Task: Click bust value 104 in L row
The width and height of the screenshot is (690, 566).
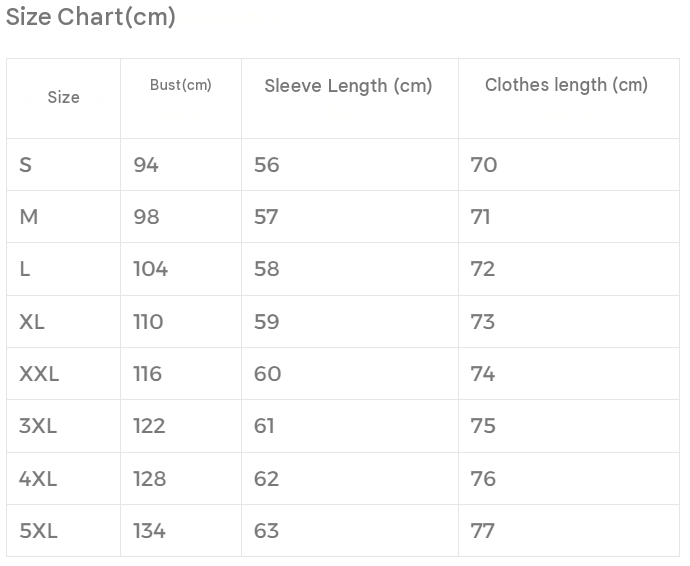Action: tap(150, 269)
